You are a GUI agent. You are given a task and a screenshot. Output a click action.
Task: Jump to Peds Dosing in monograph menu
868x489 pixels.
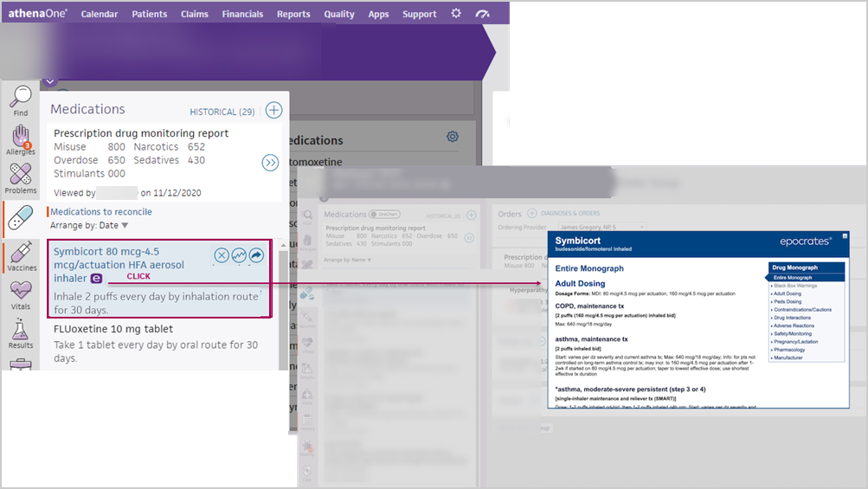point(788,302)
